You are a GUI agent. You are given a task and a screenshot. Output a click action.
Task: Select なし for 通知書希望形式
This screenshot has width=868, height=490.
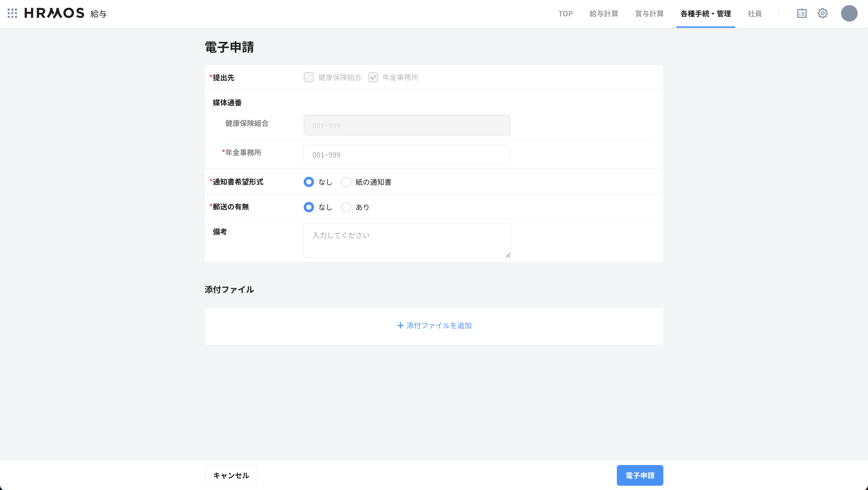[308, 182]
